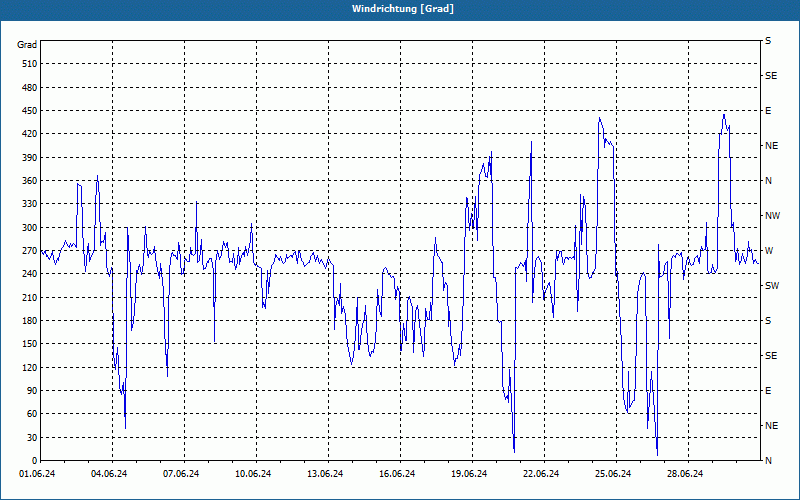Screen dimensions: 800x500
Task: Pick the 390 y-axis value
Action: click(30, 157)
